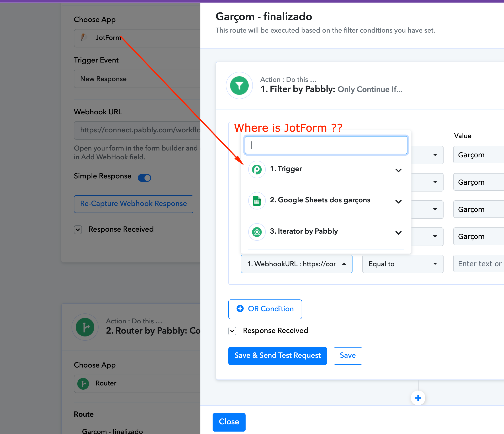504x434 pixels.
Task: Expand Response Received in the filter panel
Action: tap(232, 331)
